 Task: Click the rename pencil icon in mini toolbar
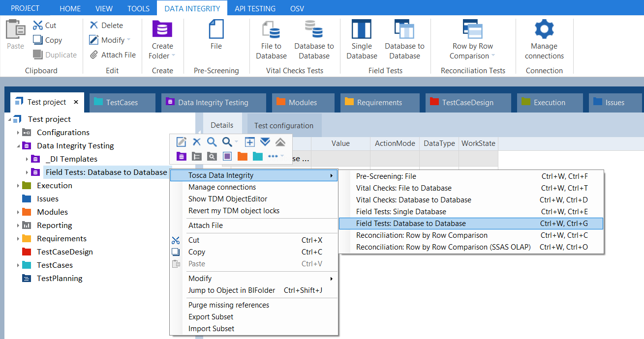(x=182, y=142)
